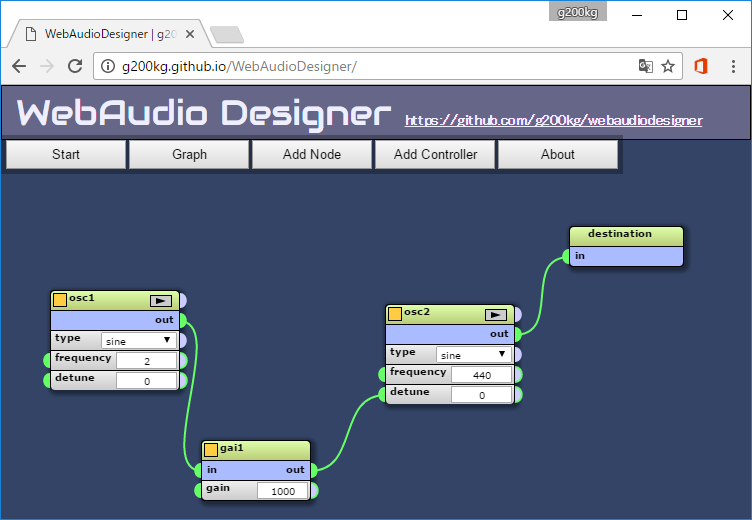The image size is (752, 520).
Task: Click the translate page icon in address bar
Action: 646,66
